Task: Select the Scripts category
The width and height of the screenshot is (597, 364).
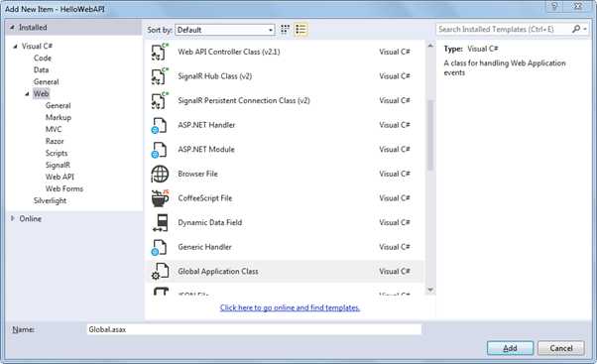Action: 57,153
